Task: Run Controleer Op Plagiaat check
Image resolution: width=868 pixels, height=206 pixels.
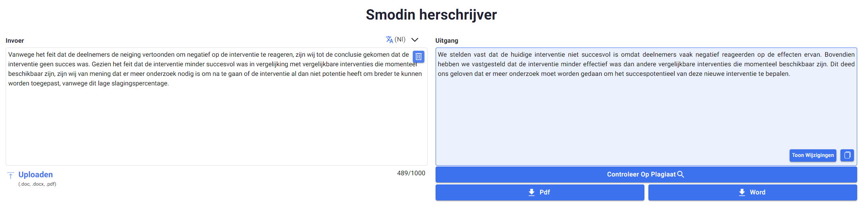Action: click(x=646, y=174)
